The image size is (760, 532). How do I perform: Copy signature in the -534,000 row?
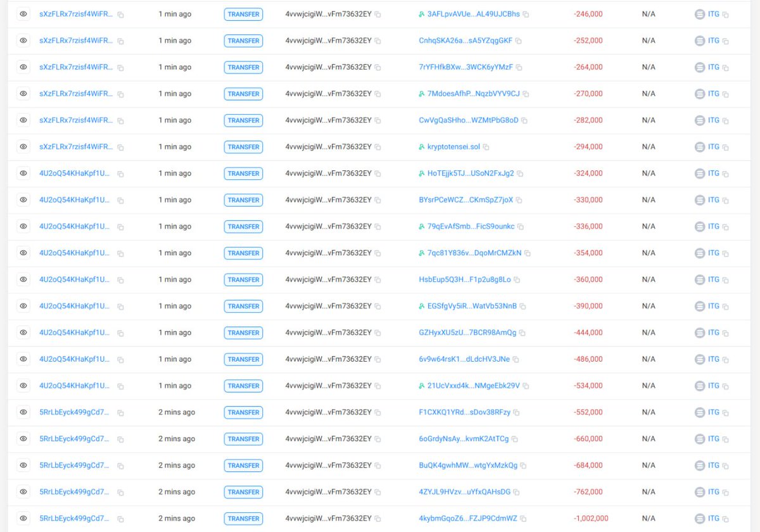coord(120,386)
